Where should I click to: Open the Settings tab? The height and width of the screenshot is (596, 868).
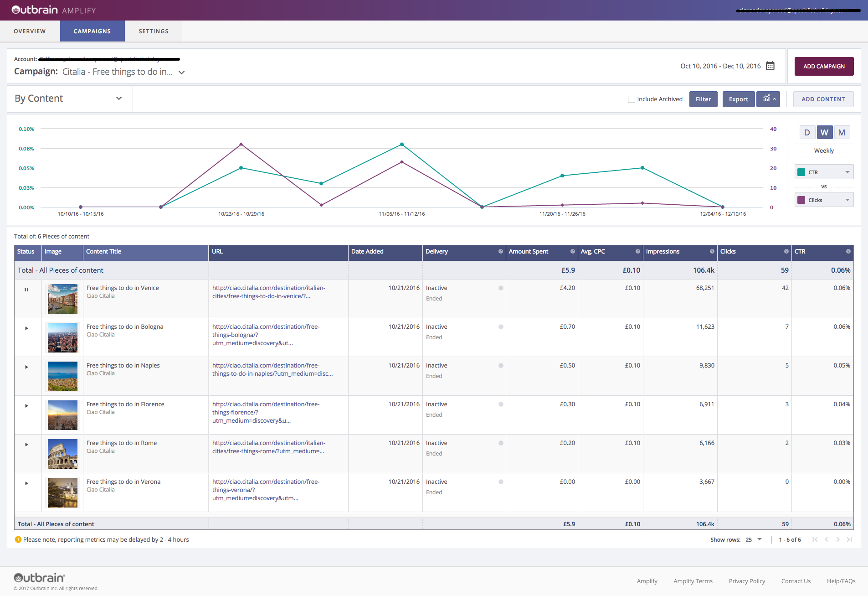[x=154, y=31]
